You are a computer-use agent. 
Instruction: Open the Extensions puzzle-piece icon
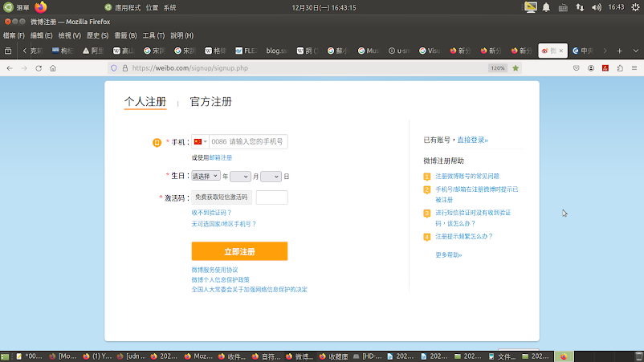coord(620,68)
